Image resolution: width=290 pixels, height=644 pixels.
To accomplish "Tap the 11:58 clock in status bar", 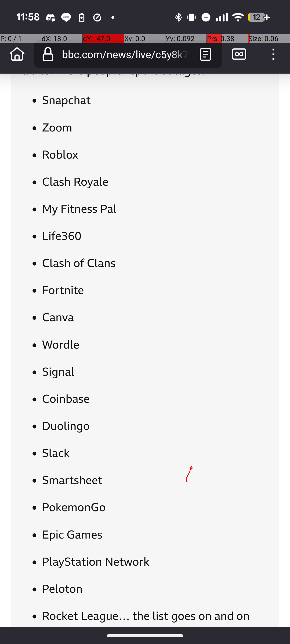I will 28,17.
